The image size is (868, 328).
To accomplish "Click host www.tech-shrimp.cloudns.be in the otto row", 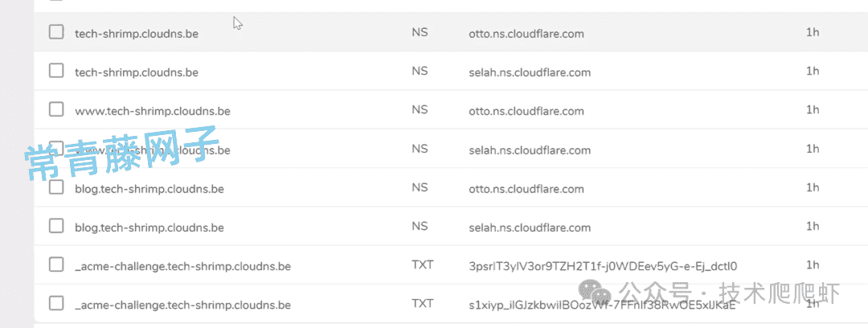I will pyautogui.click(x=152, y=112).
